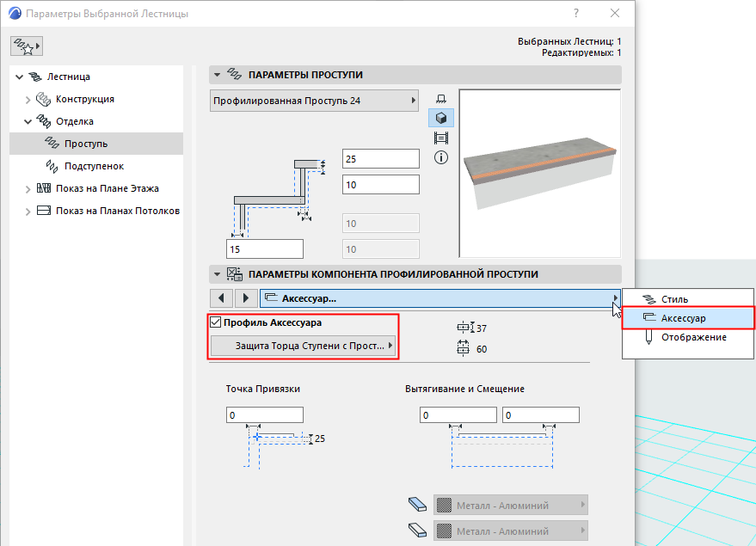Click Показ на Планах Потолков icon

point(43,211)
